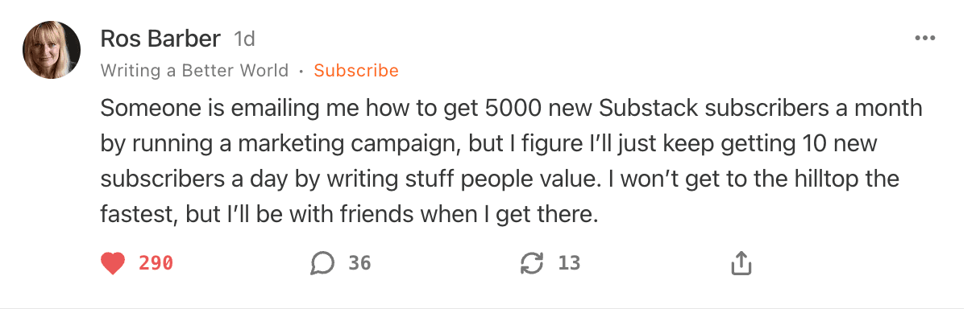Open the note via the 1d timestamp

click(244, 39)
